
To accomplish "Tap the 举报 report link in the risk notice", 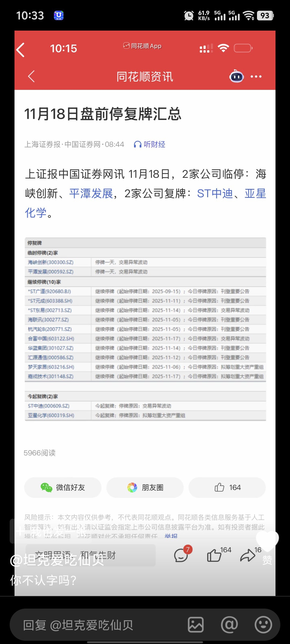I will (171, 536).
